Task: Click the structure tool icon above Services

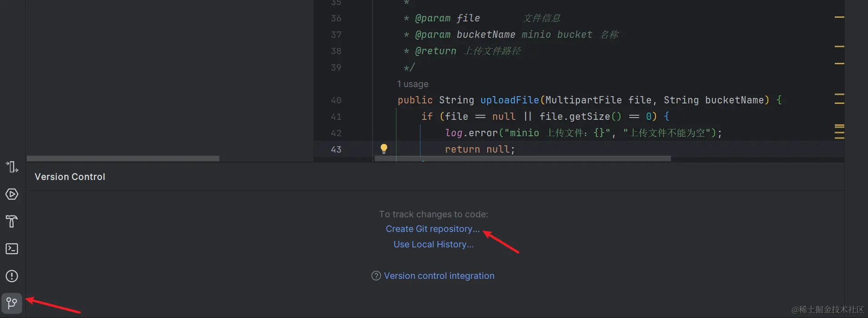Action: pyautogui.click(x=12, y=167)
